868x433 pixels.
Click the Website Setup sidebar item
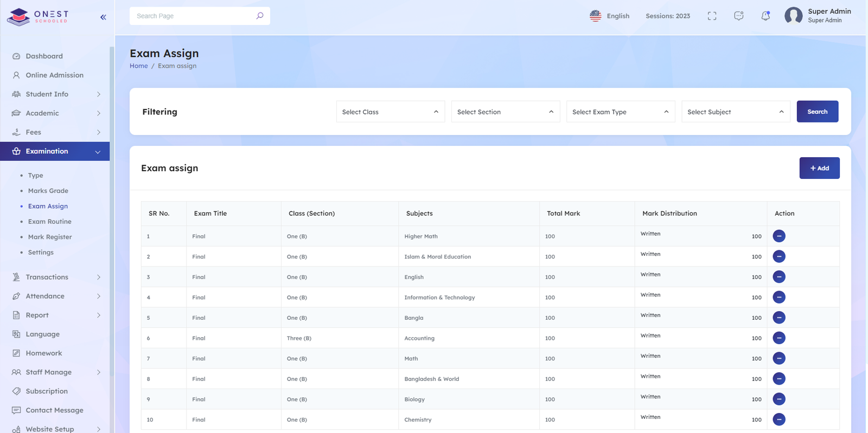pyautogui.click(x=55, y=428)
